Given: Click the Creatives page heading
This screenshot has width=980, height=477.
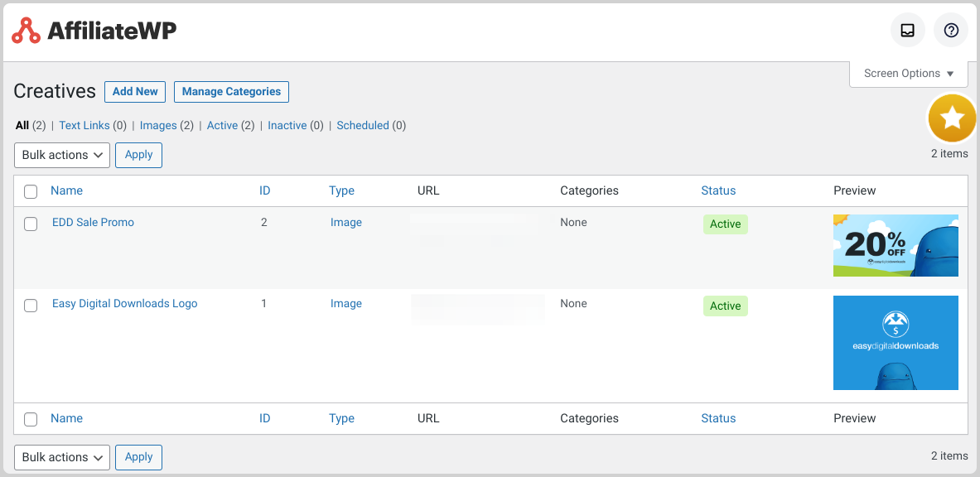Looking at the screenshot, I should 55,91.
